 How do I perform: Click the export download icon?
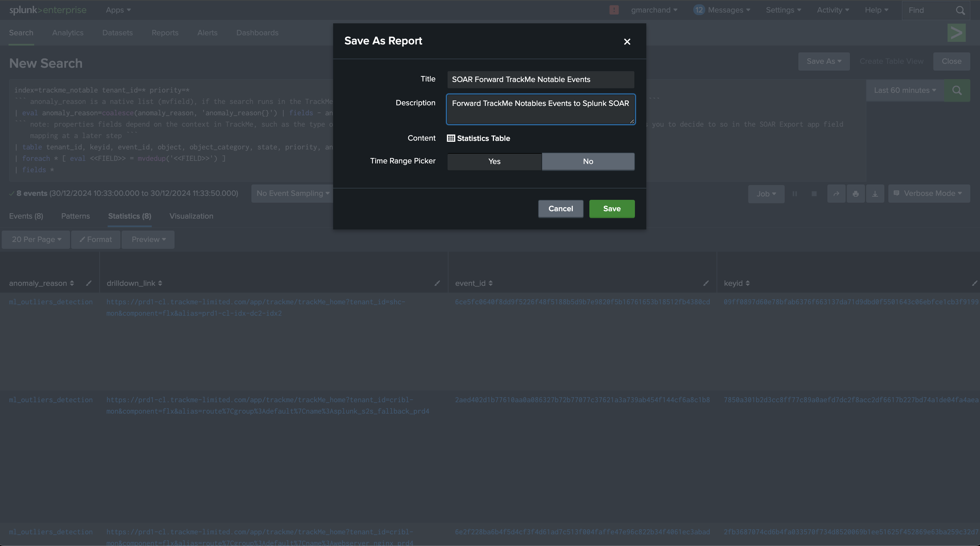tap(875, 194)
